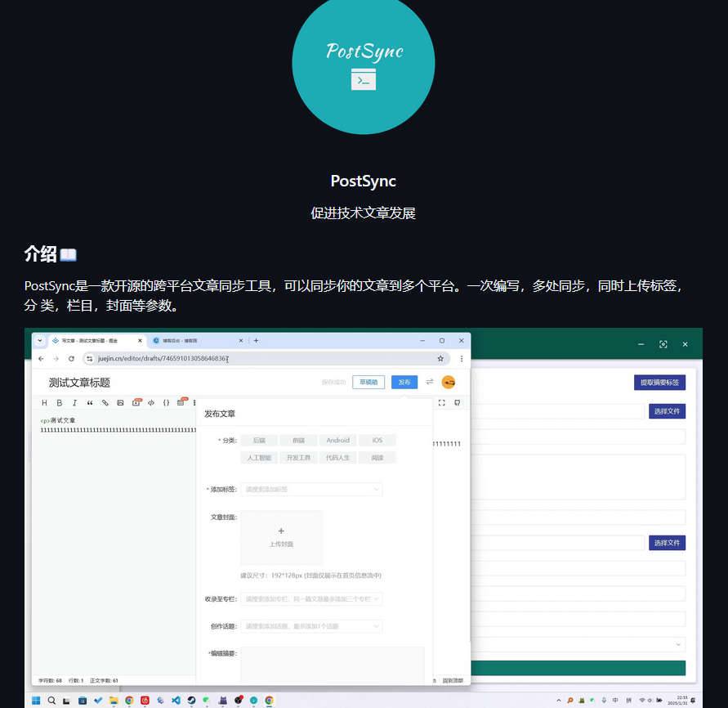Toggle fullscreen mode in the editor toolbar
728x708 pixels.
point(441,403)
